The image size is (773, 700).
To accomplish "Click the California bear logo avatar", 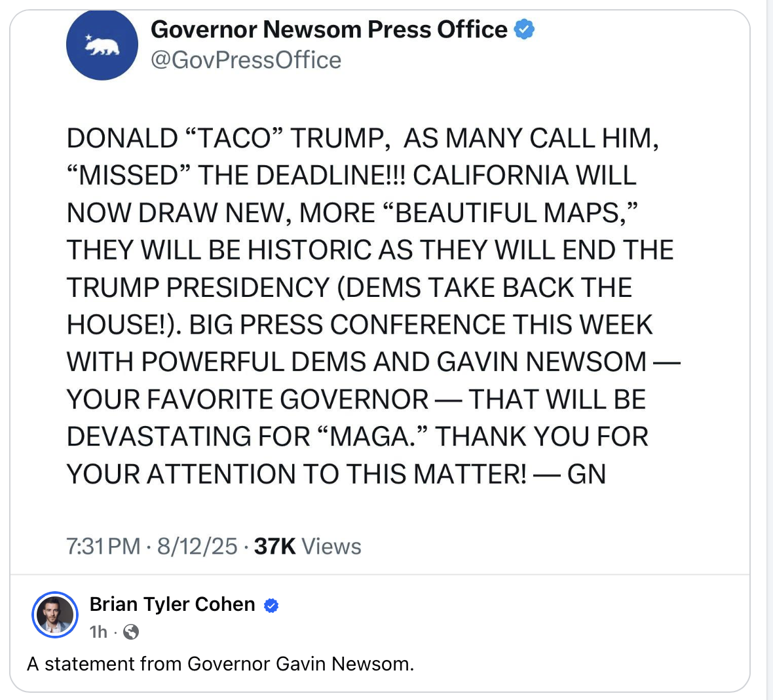I will click(102, 45).
